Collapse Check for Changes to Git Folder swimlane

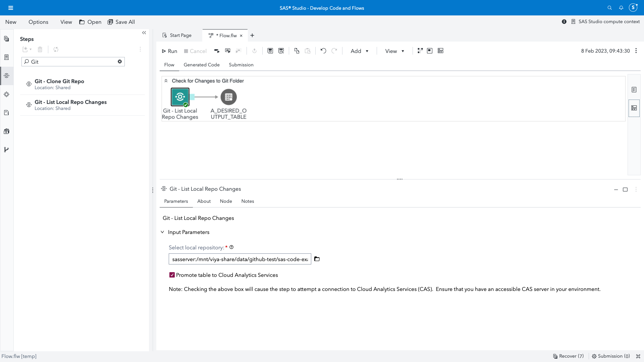(166, 81)
